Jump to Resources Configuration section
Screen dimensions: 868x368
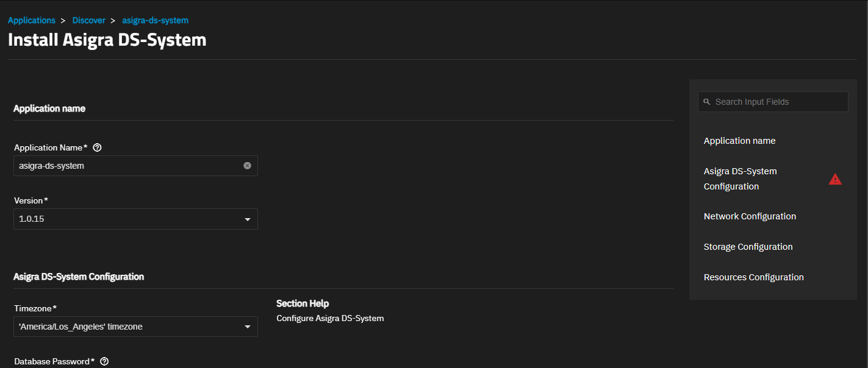pyautogui.click(x=754, y=277)
